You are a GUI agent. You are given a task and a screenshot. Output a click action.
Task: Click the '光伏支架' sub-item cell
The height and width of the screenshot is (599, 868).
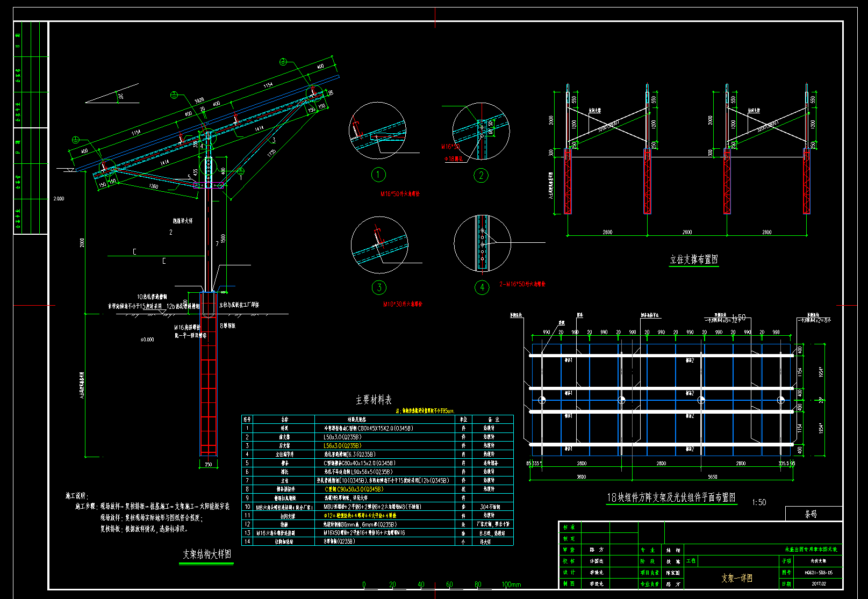819,561
